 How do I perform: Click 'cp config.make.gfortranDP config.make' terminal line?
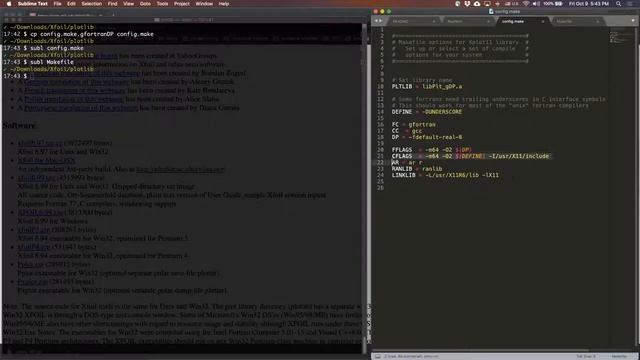[92, 34]
